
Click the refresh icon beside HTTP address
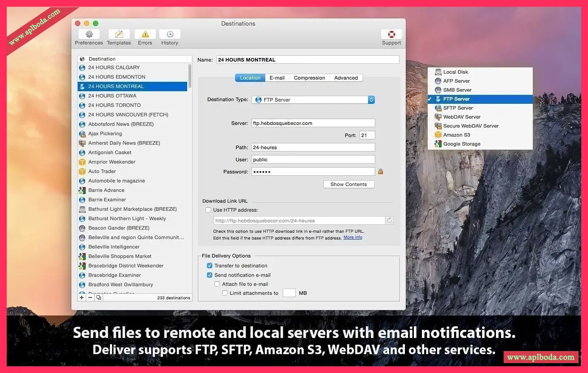coord(390,220)
